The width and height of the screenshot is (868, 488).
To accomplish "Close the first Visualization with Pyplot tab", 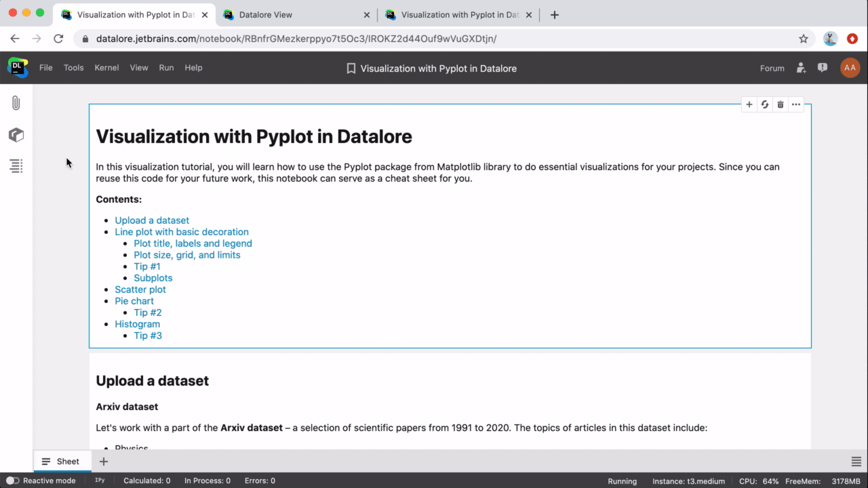I will coord(205,14).
